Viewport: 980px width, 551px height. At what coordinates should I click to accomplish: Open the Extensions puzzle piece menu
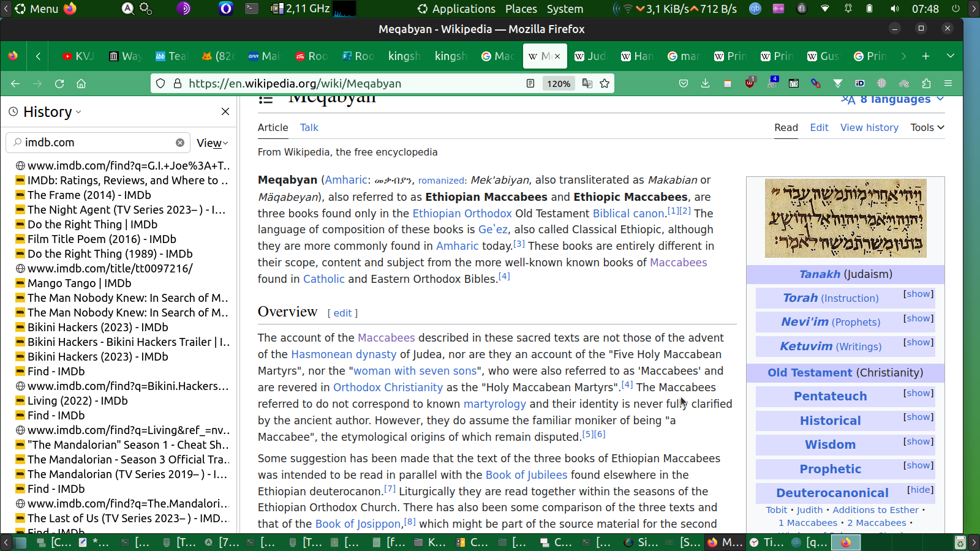tap(926, 84)
